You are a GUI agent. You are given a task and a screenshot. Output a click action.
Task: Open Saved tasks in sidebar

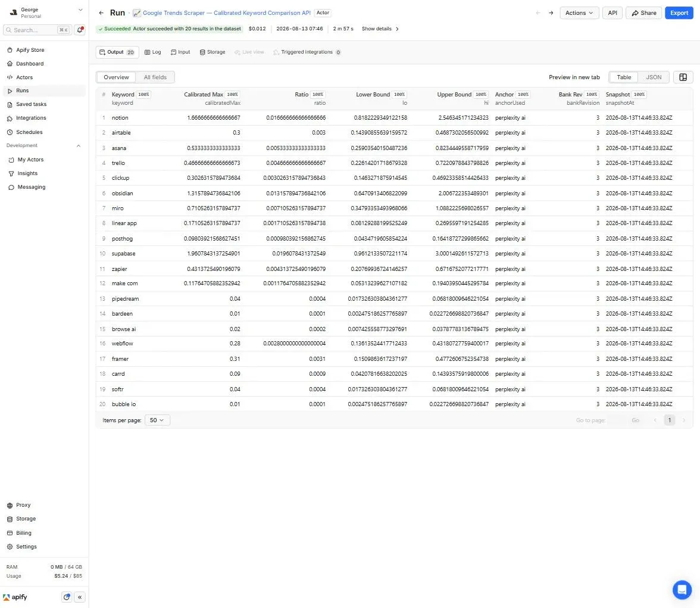coord(31,105)
